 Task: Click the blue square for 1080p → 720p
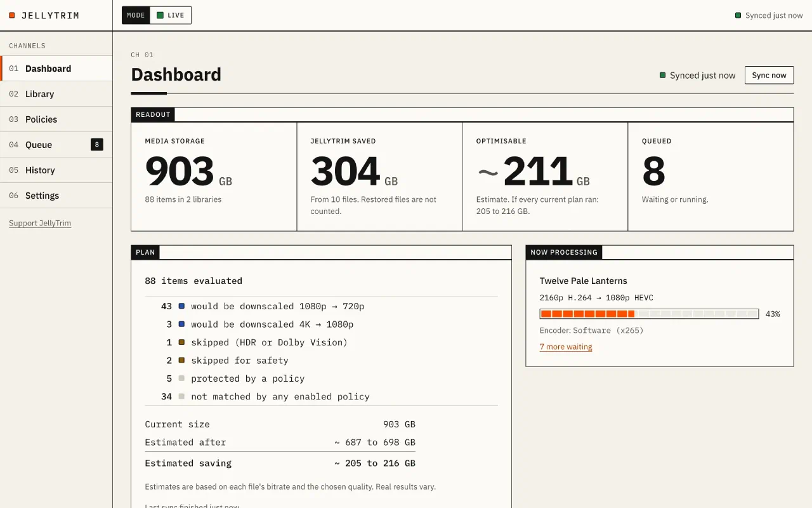point(181,306)
